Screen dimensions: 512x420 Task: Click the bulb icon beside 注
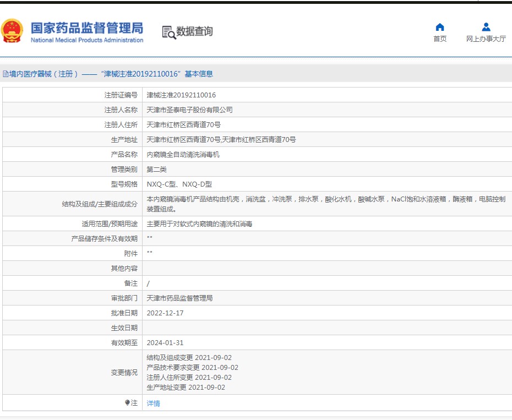pos(128,403)
